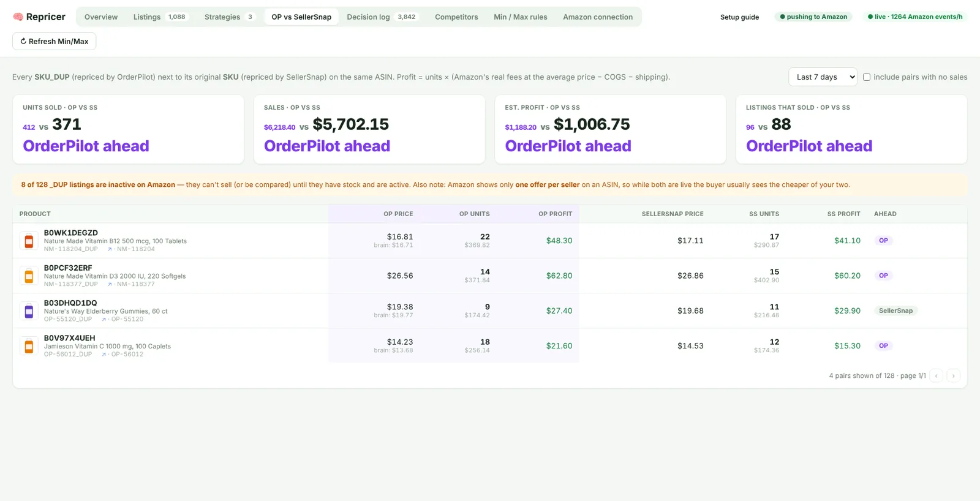Go to the next page arrow

[953, 375]
